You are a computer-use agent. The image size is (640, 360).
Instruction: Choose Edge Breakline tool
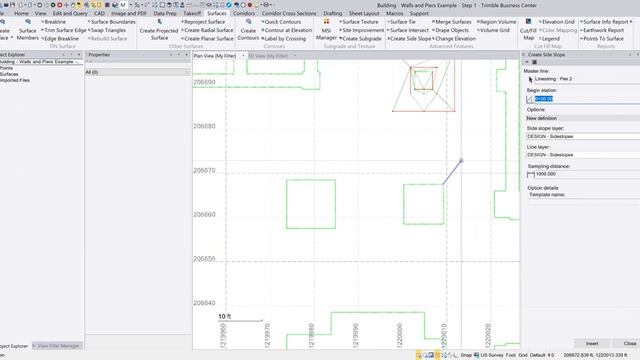point(60,38)
